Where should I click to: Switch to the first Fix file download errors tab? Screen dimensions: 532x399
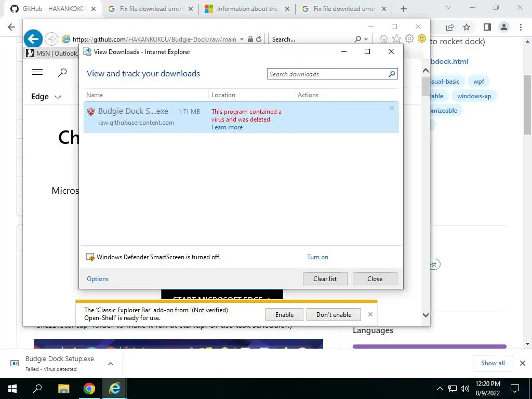point(151,9)
